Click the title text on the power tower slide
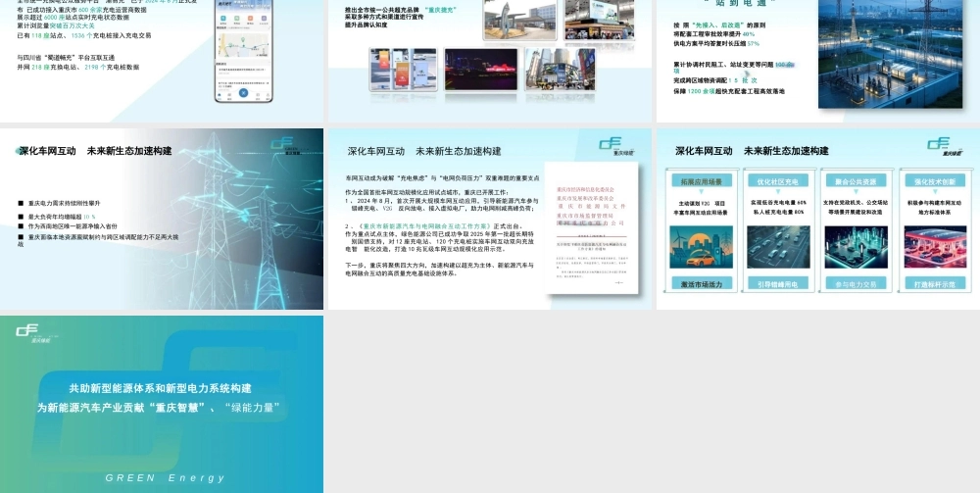The image size is (980, 493). coord(95,151)
